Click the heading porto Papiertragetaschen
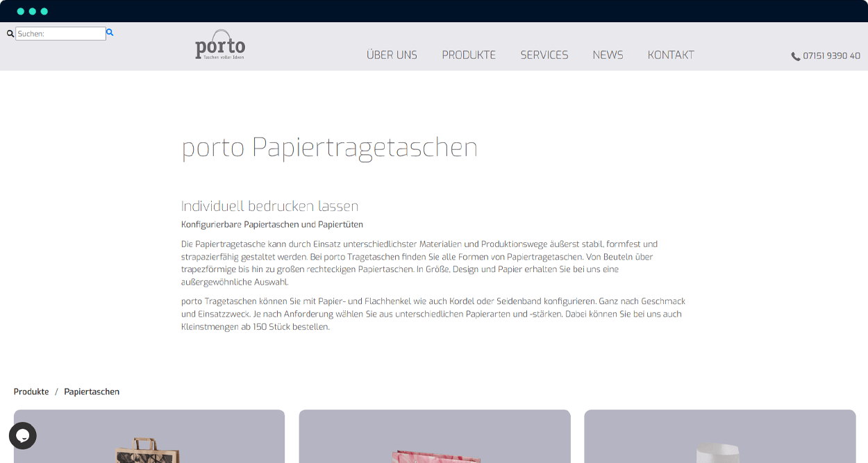Image resolution: width=868 pixels, height=463 pixels. [330, 148]
